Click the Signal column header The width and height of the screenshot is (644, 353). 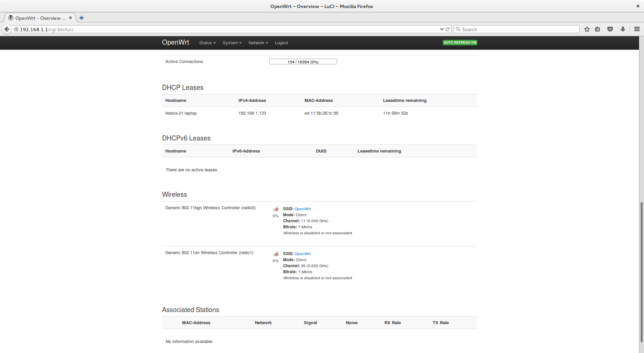click(x=310, y=323)
